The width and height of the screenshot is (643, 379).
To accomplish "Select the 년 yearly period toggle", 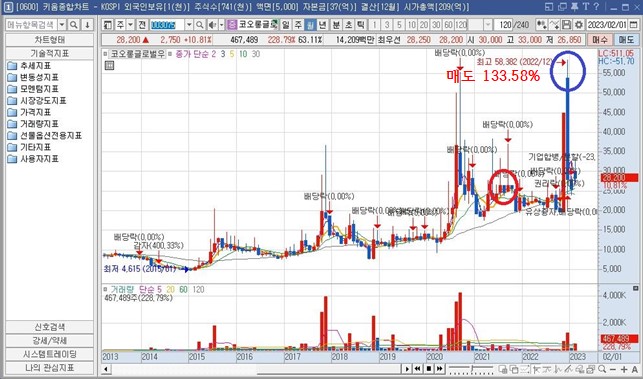I will [x=322, y=25].
